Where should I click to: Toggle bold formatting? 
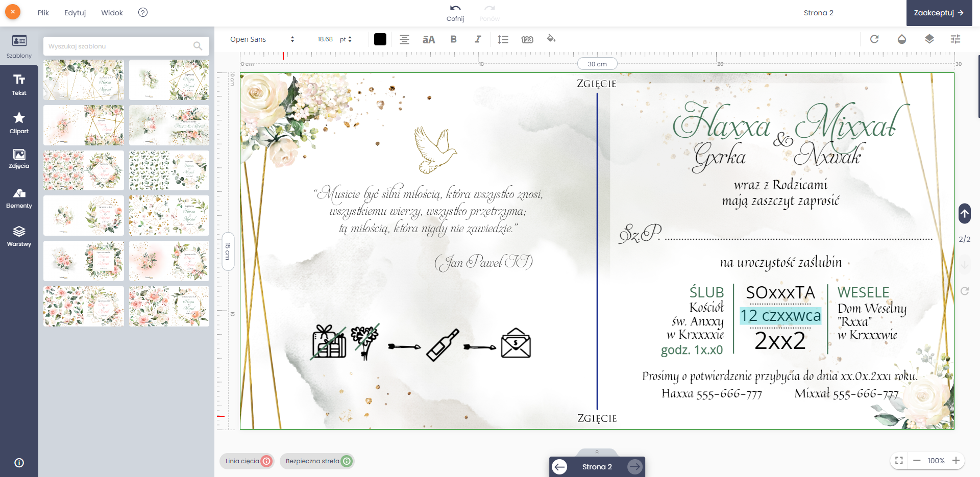453,39
